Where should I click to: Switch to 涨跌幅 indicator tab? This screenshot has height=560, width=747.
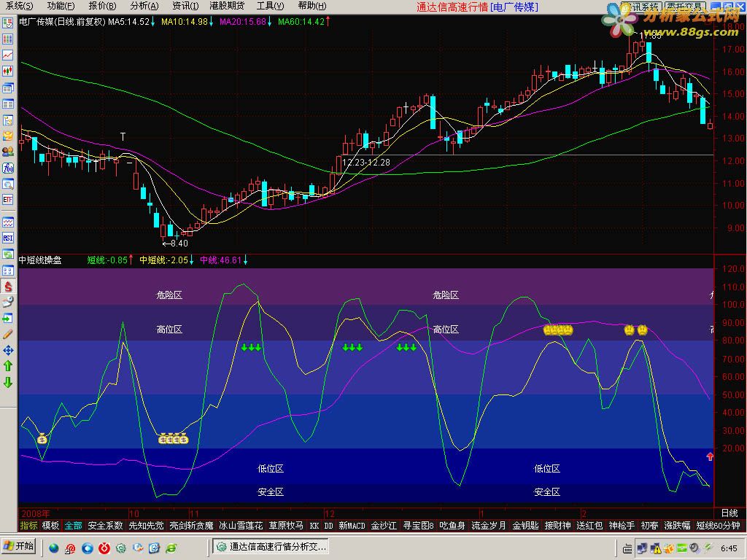[x=676, y=526]
